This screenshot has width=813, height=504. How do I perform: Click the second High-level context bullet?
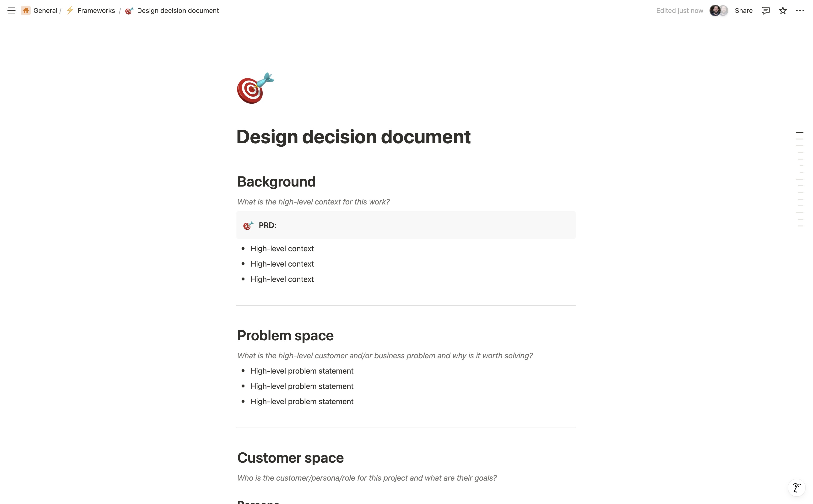click(x=282, y=264)
